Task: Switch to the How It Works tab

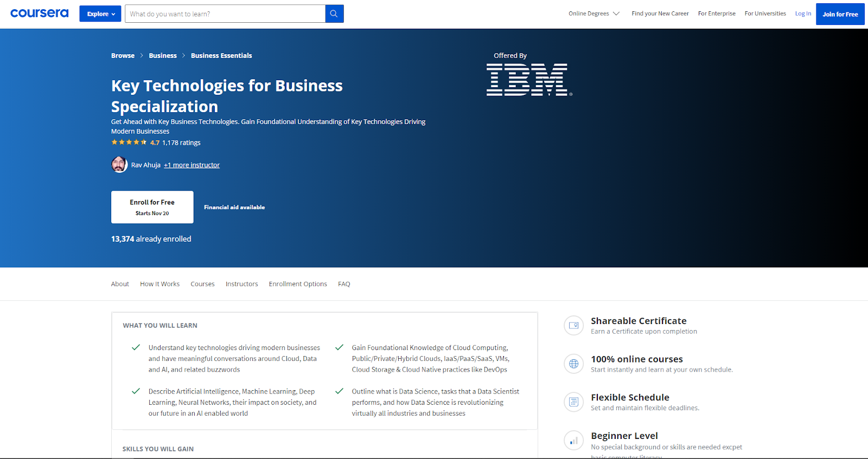Action: coord(160,284)
